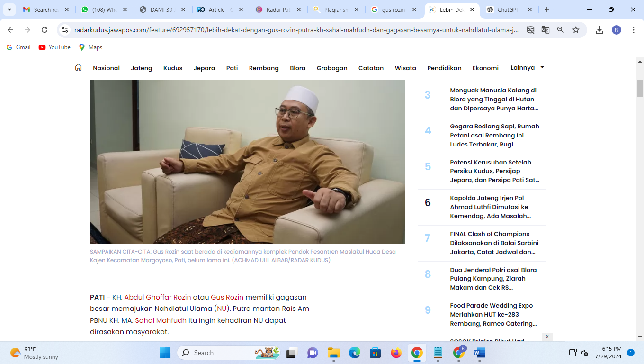Open Gmail bookmark
The width and height of the screenshot is (644, 364).
pyautogui.click(x=18, y=47)
